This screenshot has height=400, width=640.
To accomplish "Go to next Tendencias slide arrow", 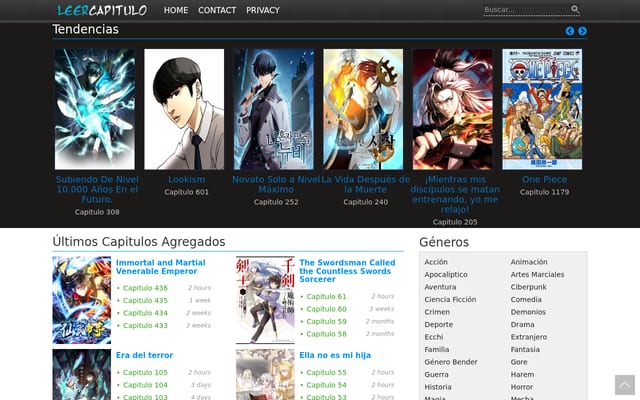I will (582, 31).
